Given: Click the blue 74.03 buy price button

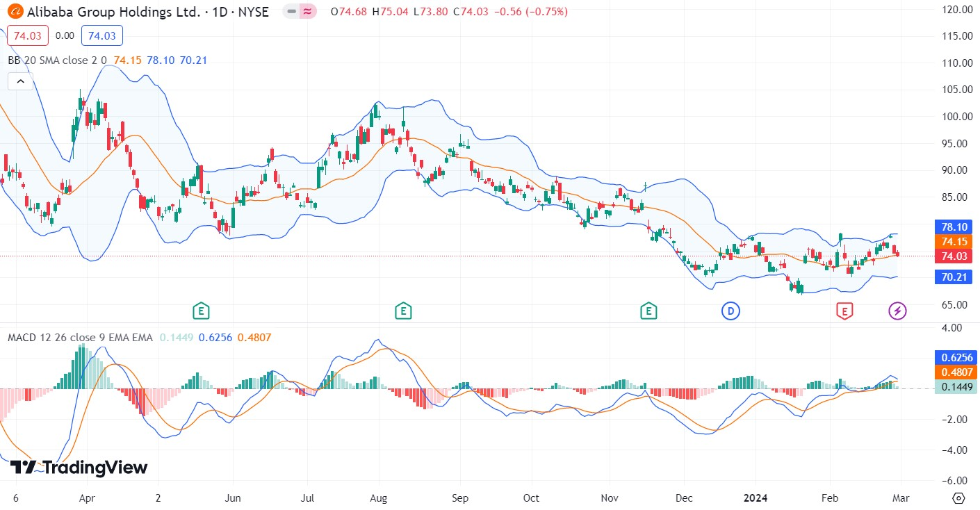Looking at the screenshot, I should coord(102,35).
